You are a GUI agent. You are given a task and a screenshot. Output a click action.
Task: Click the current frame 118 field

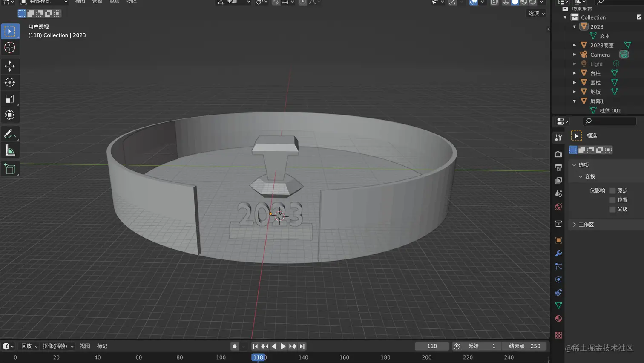click(x=432, y=346)
